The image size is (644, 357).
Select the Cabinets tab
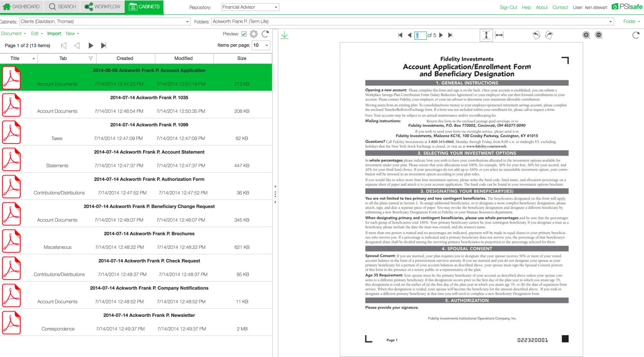click(144, 7)
